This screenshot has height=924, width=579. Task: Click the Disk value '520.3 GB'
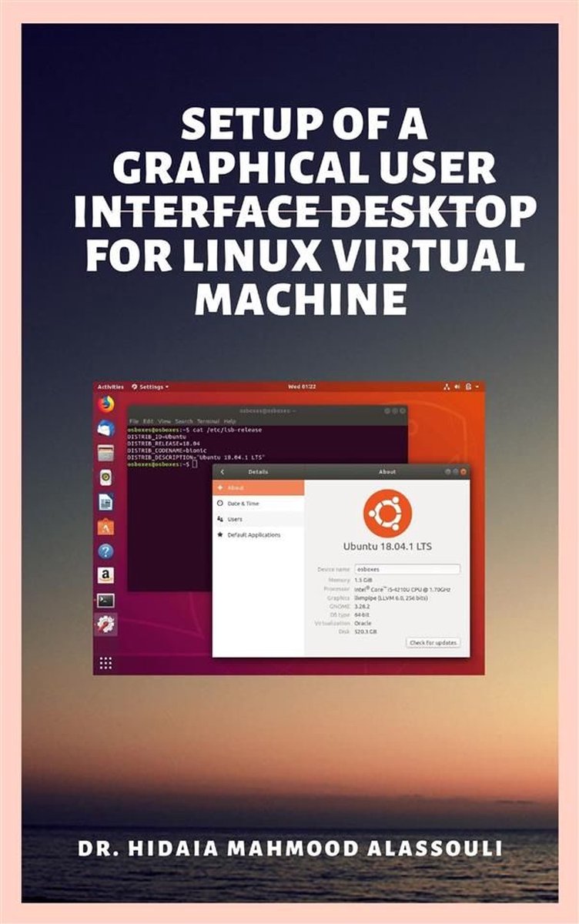(365, 632)
